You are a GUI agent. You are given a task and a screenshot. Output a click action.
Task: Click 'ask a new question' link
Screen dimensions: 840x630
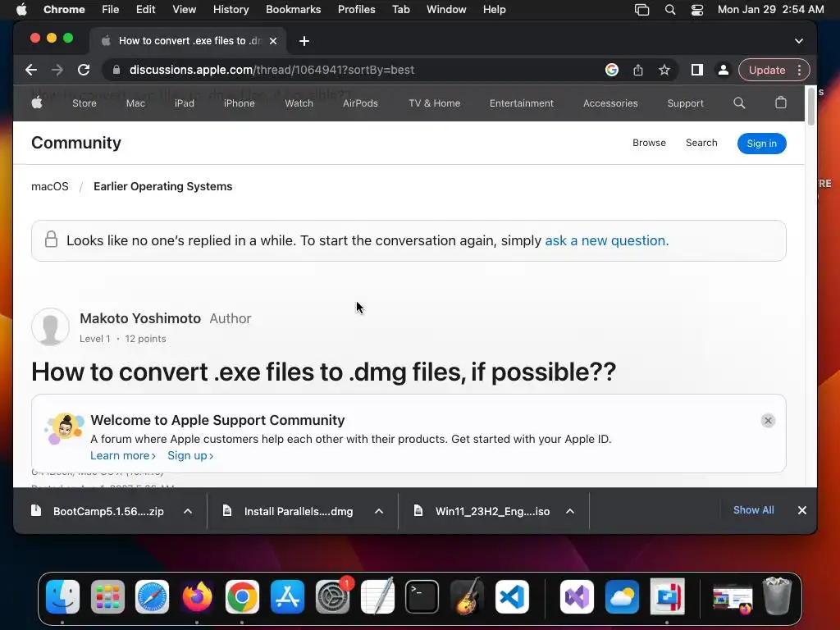click(x=606, y=240)
